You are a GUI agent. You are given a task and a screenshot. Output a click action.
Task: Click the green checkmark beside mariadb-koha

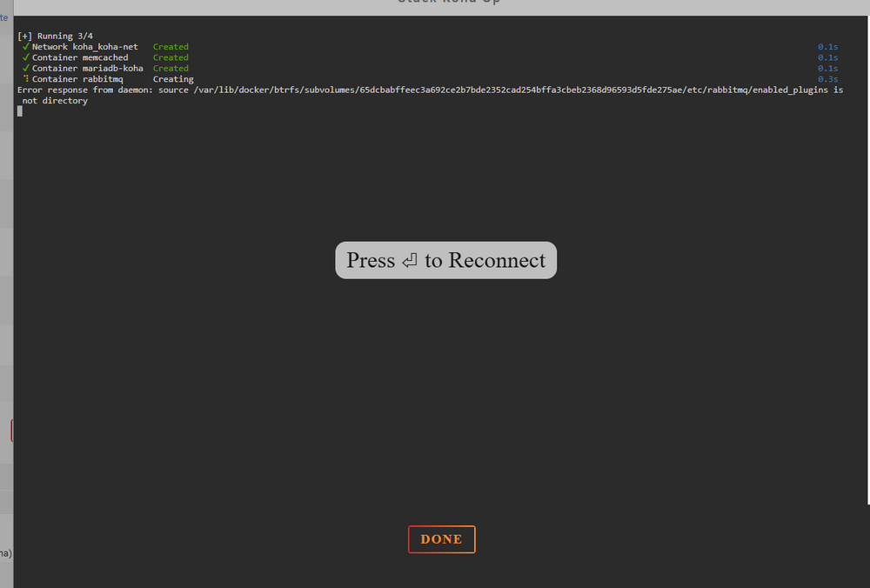point(25,68)
